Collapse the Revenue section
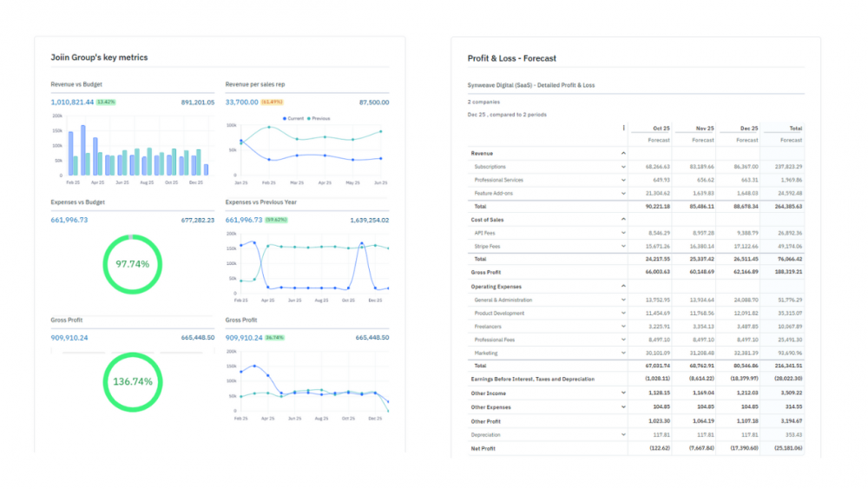The height and width of the screenshot is (489, 868). click(623, 153)
